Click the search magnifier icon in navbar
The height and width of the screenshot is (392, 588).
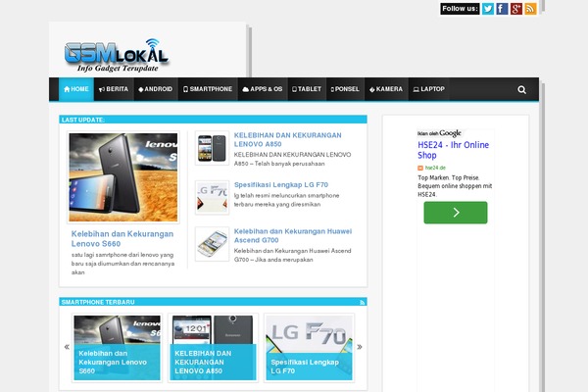coord(521,89)
